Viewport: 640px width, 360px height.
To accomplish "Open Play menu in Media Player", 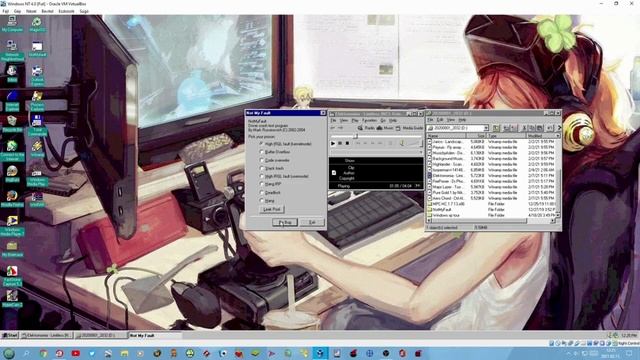I will [355, 120].
